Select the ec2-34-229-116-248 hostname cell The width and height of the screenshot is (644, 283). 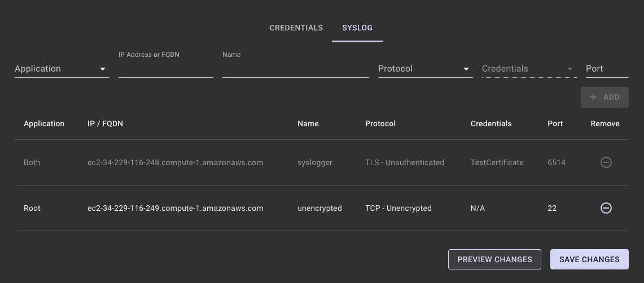175,162
